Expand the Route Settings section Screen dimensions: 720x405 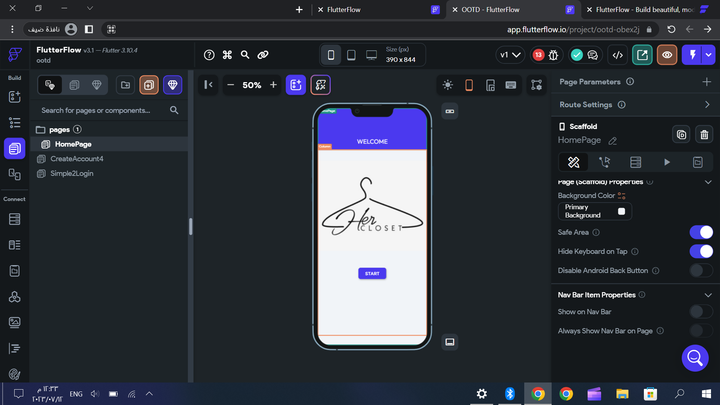(707, 104)
